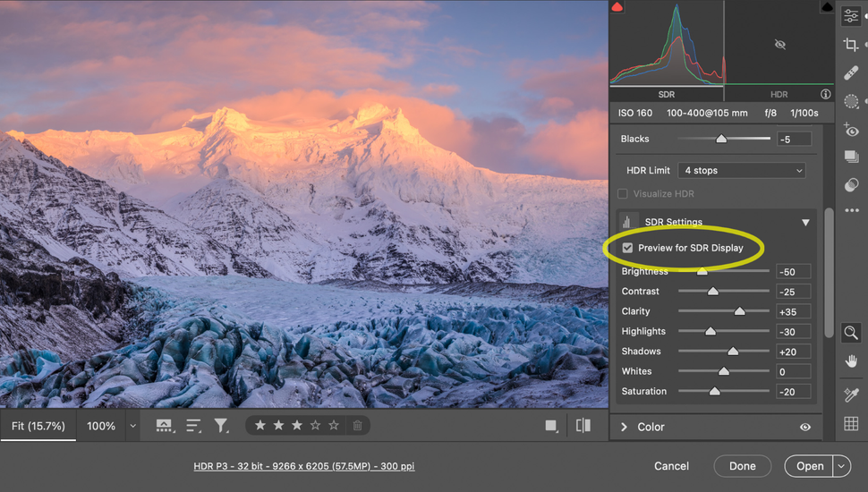Open the sort options icon
This screenshot has width=868, height=492.
click(193, 426)
